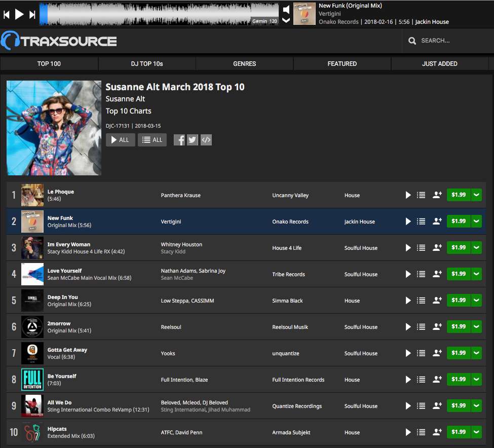Follow artist of Le Phoque
Screen dimensions: 494x448
[x=437, y=195]
